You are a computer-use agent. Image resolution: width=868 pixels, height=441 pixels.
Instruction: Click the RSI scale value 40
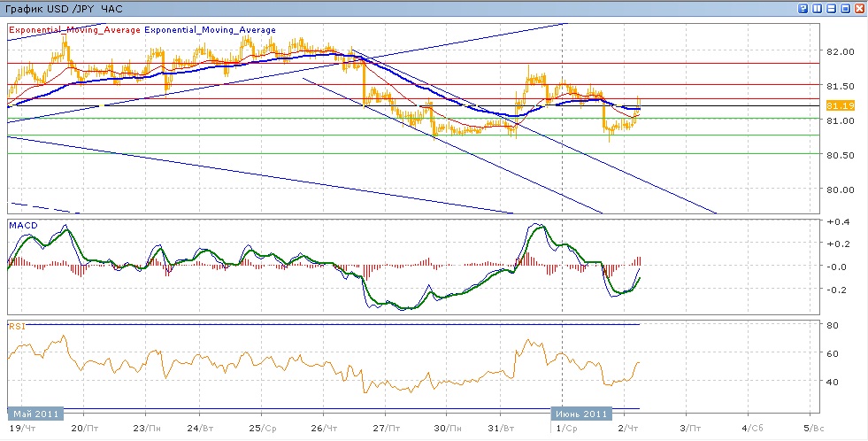pos(831,382)
